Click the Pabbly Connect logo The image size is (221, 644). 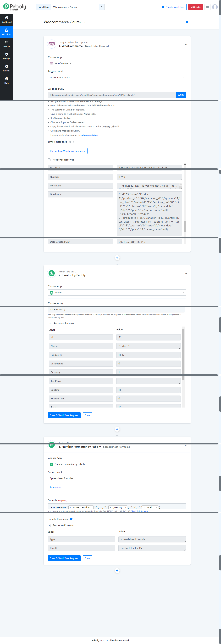pyautogui.click(x=15, y=7)
